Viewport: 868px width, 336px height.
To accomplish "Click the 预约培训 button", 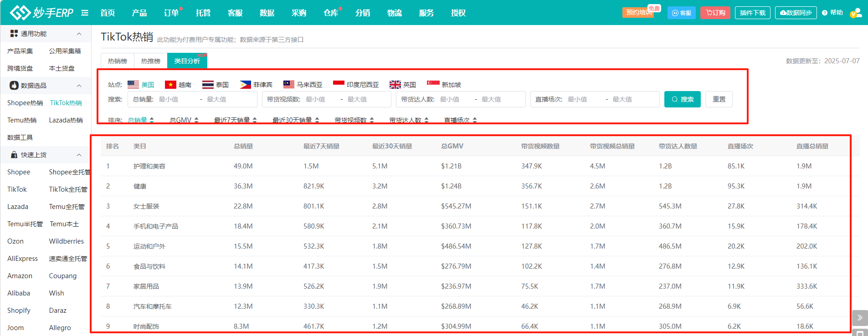I will [638, 13].
